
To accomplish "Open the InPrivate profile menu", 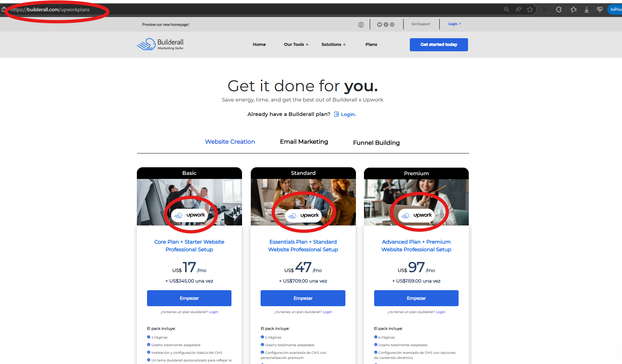I will 615,9.
